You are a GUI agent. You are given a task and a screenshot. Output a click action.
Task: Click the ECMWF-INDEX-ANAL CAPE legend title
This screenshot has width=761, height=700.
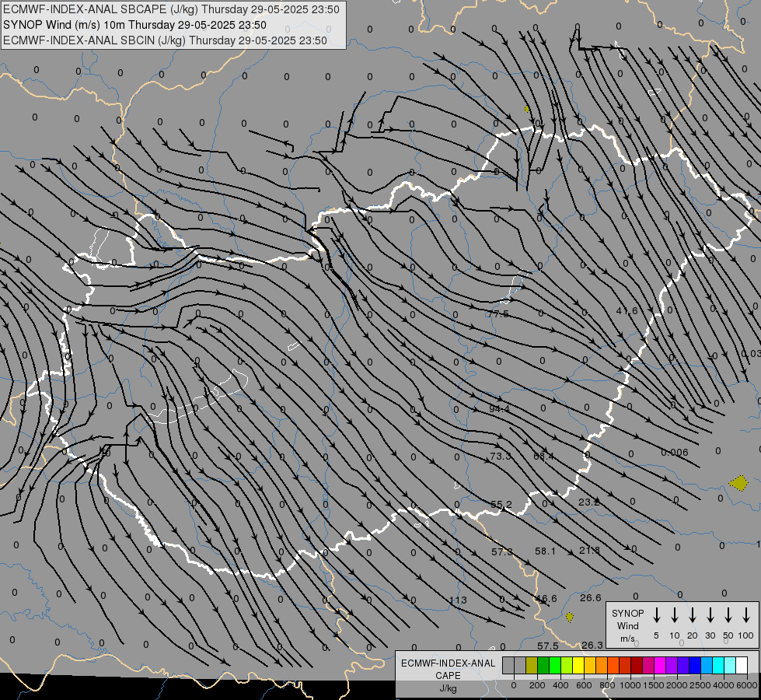click(x=448, y=669)
